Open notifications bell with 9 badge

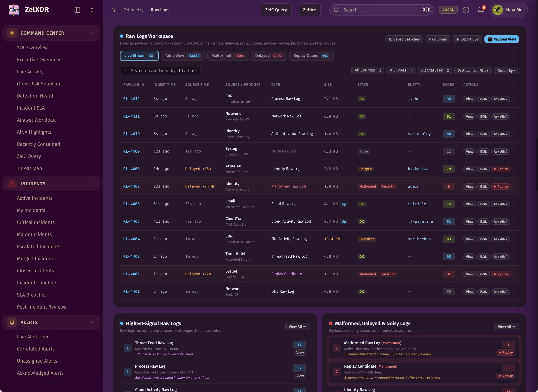tap(481, 10)
